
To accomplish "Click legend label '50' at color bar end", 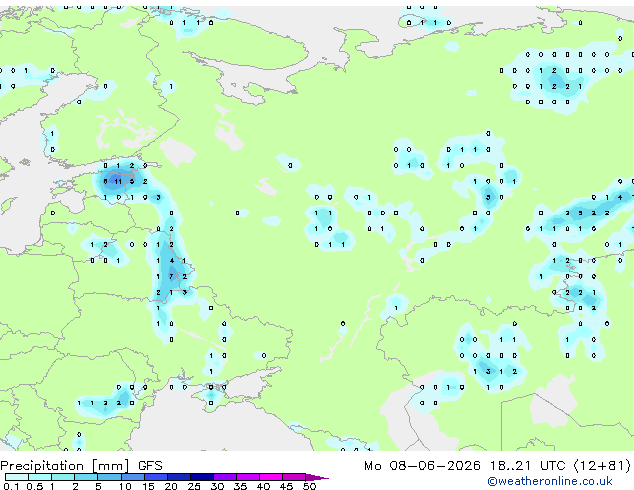I will click(310, 486).
